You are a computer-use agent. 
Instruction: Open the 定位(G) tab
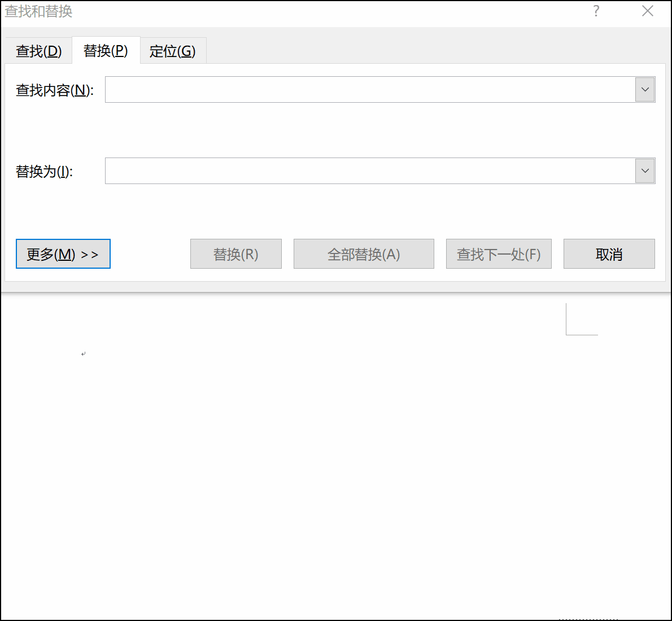click(x=173, y=51)
